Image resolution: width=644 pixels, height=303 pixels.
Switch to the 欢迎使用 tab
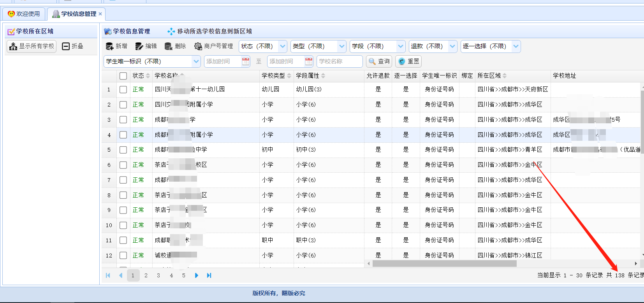pyautogui.click(x=24, y=14)
